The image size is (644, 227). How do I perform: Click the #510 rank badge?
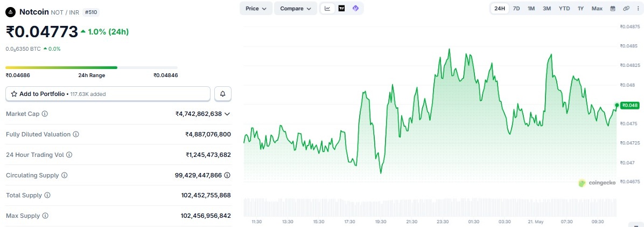91,12
